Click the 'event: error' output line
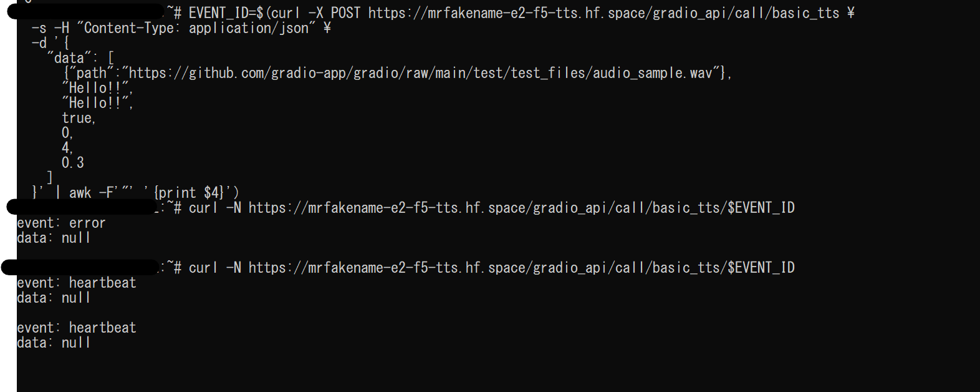 tap(61, 223)
